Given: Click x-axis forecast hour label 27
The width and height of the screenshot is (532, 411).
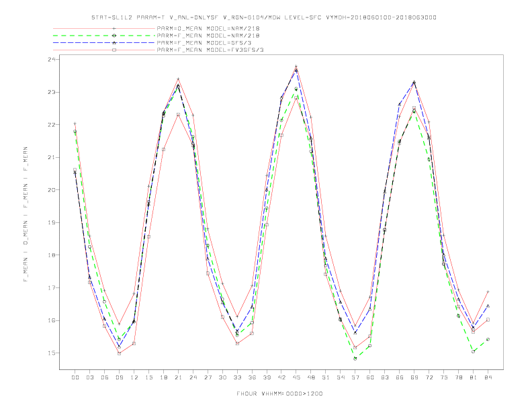Looking at the screenshot, I should (208, 377).
